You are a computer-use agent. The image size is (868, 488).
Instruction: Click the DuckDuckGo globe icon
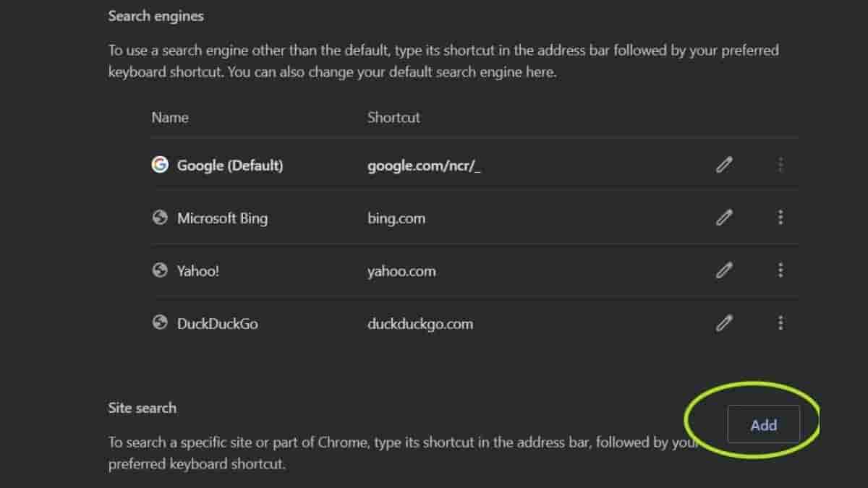[x=160, y=322]
